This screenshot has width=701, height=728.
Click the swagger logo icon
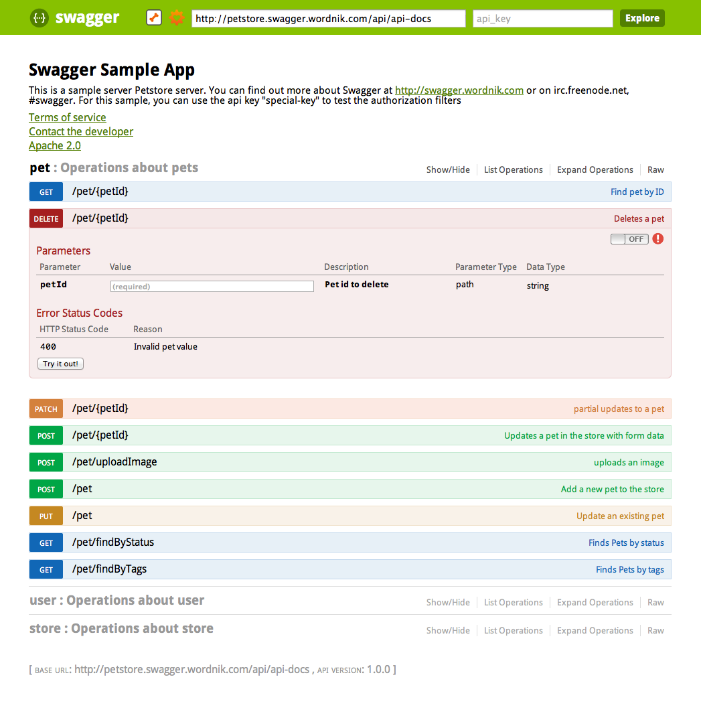[40, 18]
